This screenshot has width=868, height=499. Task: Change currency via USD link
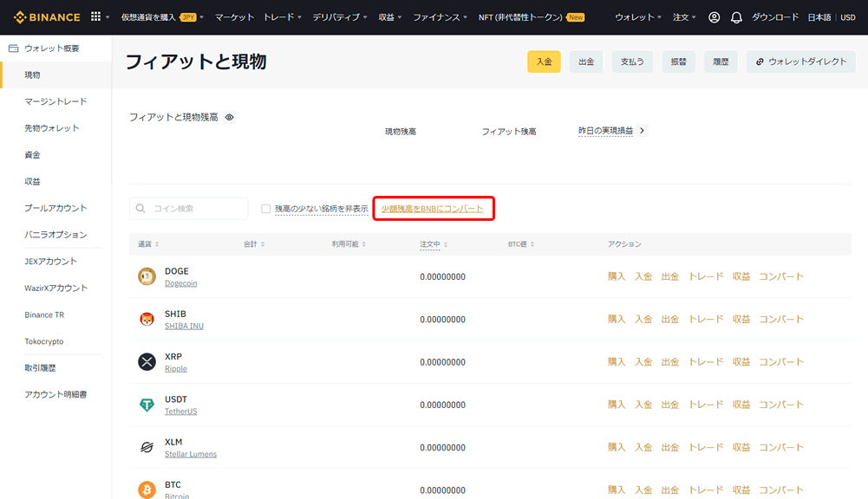[x=848, y=17]
